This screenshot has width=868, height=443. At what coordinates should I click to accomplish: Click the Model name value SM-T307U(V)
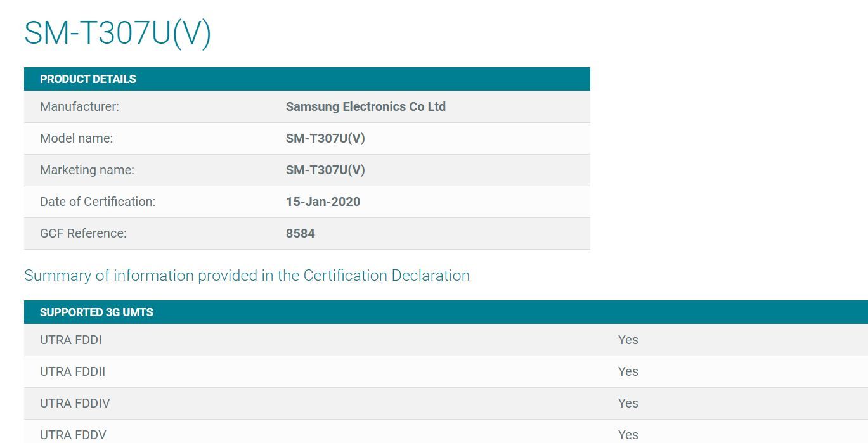tap(325, 138)
